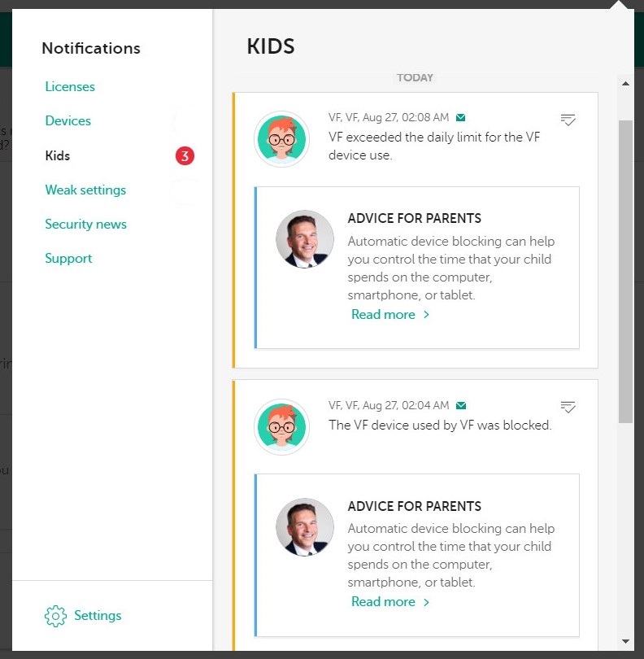
Task: Open the Devices notifications category
Action: pyautogui.click(x=67, y=121)
